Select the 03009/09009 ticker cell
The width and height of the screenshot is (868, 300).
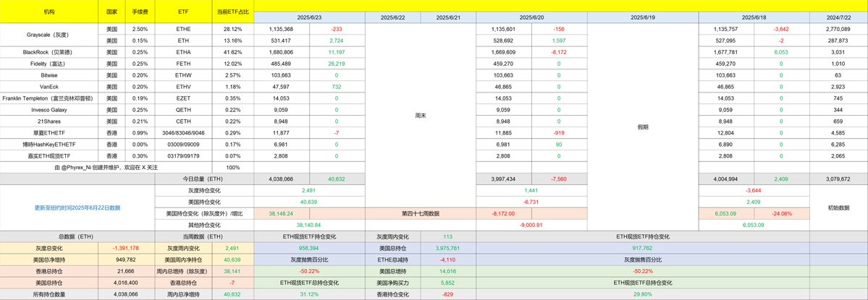point(184,145)
